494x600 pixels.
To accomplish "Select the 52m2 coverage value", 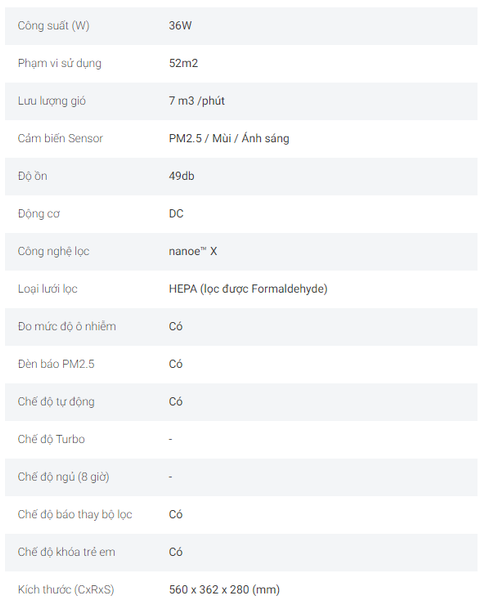I will [x=183, y=63].
